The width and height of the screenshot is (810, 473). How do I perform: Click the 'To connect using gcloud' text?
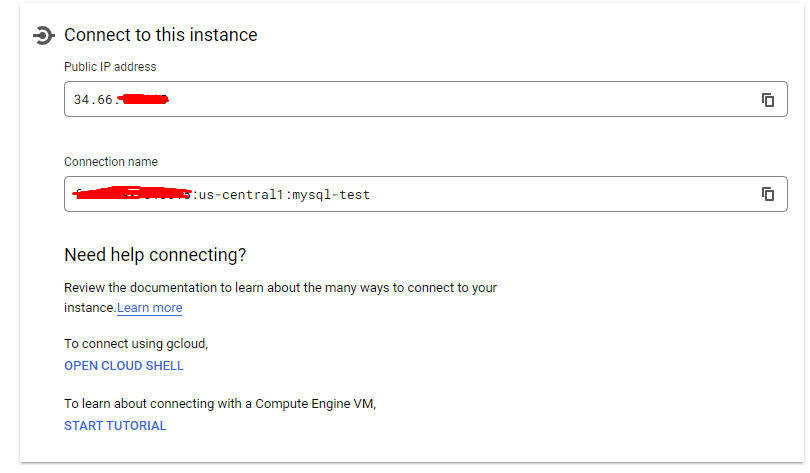tap(136, 344)
